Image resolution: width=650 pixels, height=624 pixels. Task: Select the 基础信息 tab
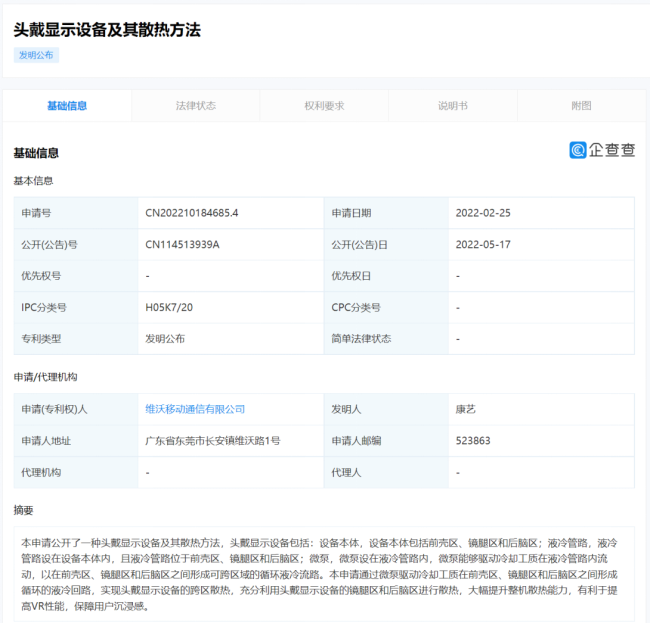click(67, 105)
